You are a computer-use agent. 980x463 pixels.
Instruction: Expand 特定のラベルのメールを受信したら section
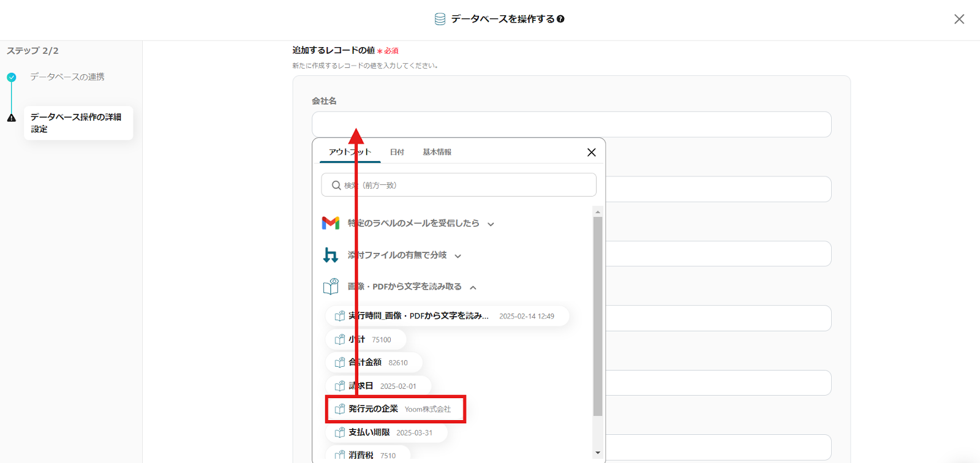click(491, 224)
